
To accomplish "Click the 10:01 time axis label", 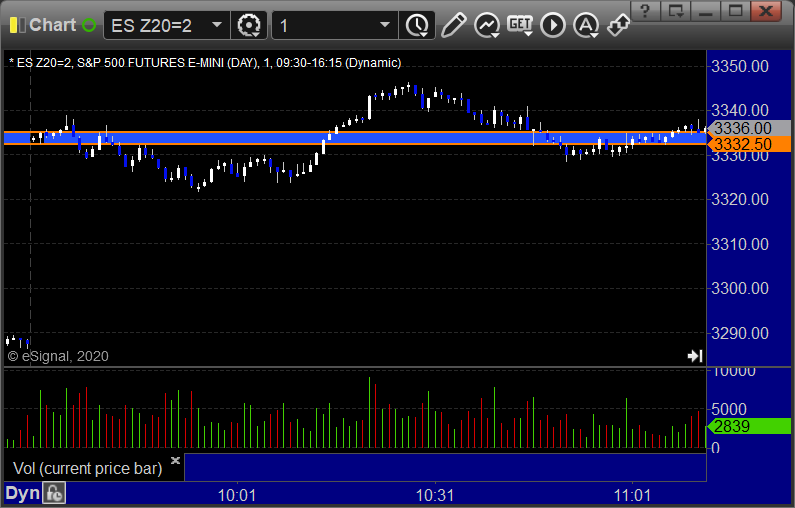I will (237, 495).
